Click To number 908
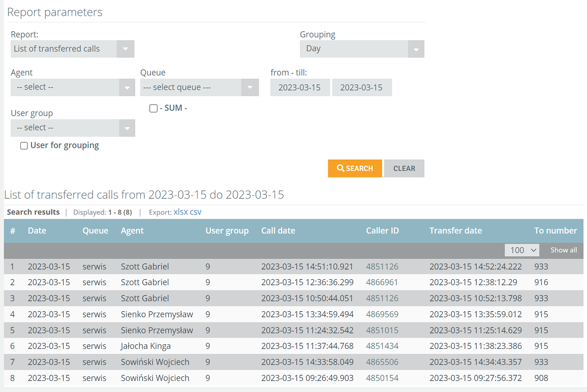 541,378
